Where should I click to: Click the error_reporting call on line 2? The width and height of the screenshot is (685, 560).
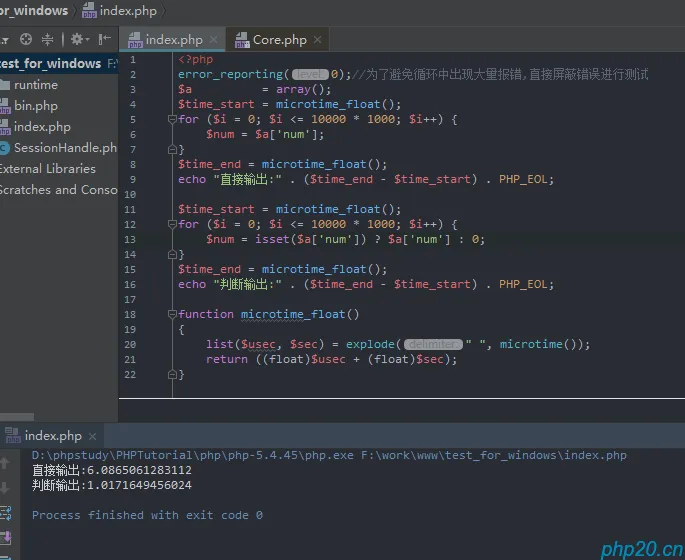(x=230, y=74)
